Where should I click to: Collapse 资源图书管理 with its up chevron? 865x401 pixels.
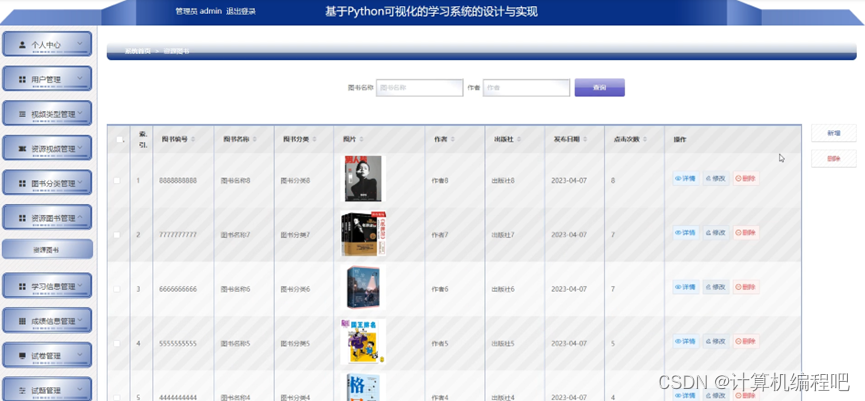pos(80,217)
